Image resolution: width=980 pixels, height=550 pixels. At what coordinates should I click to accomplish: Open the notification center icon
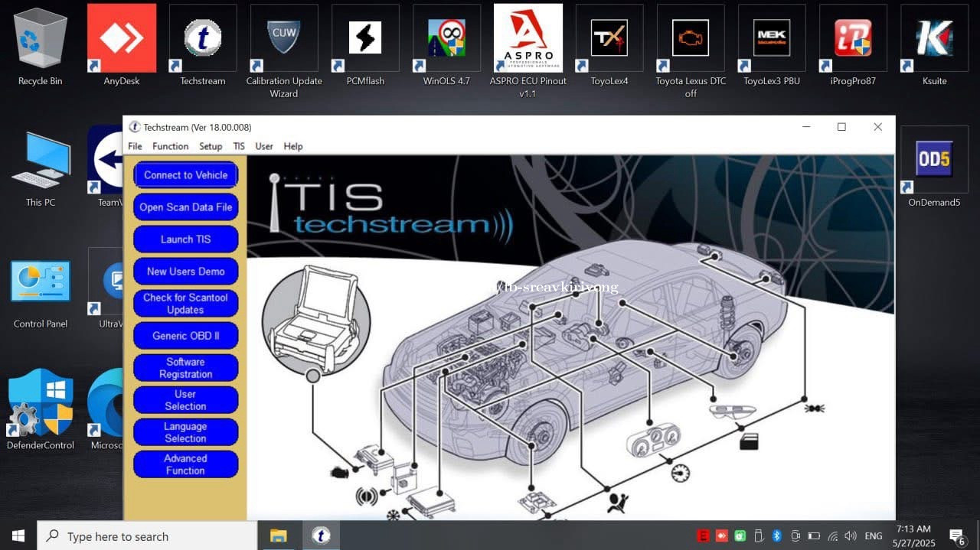pos(956,536)
